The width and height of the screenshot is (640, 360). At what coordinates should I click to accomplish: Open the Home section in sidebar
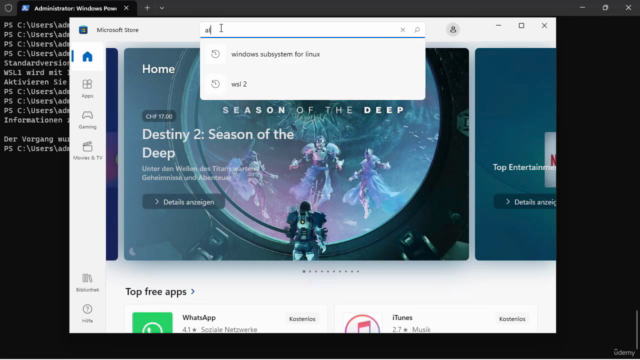click(87, 56)
